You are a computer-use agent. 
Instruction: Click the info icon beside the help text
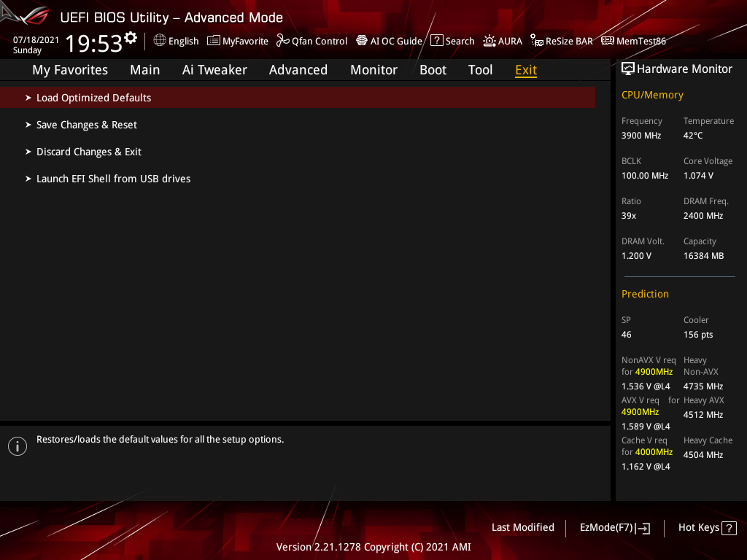(x=17, y=446)
